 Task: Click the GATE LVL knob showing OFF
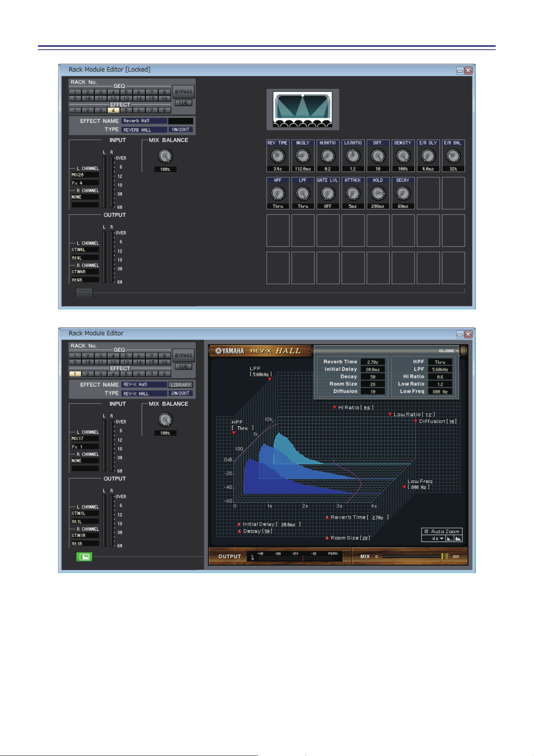click(328, 193)
